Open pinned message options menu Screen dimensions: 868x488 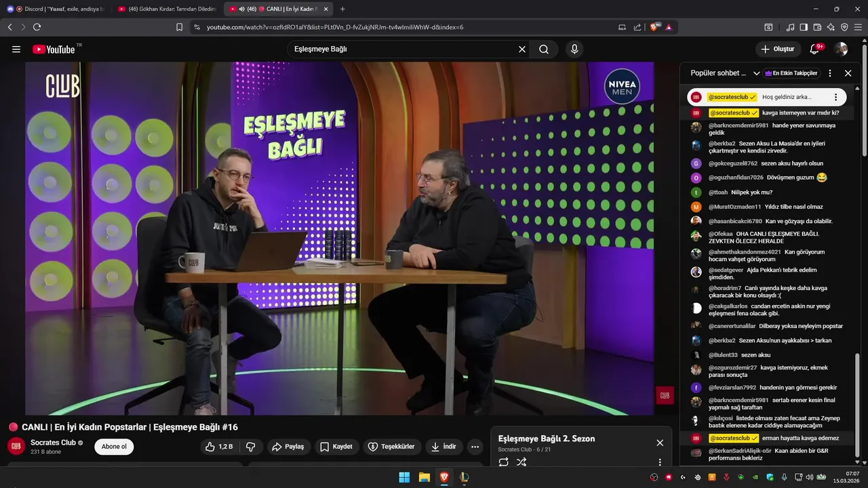[x=835, y=97]
